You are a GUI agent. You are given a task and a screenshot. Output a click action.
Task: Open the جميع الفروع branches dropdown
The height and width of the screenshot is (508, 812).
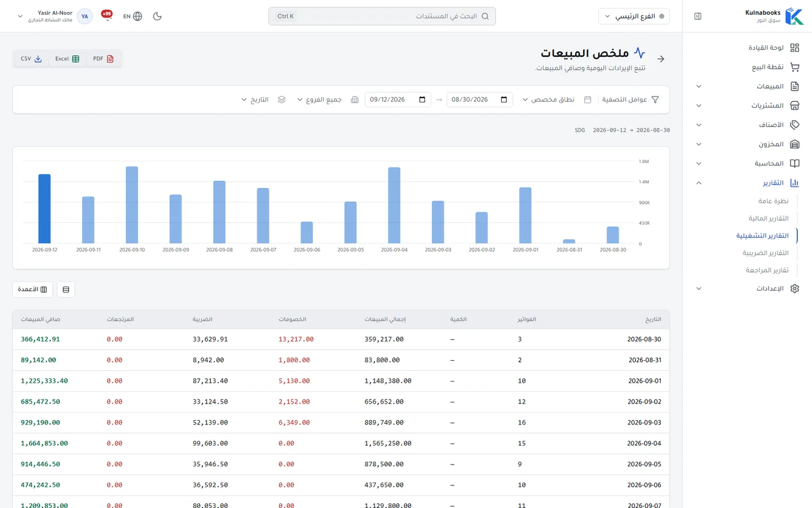point(319,99)
